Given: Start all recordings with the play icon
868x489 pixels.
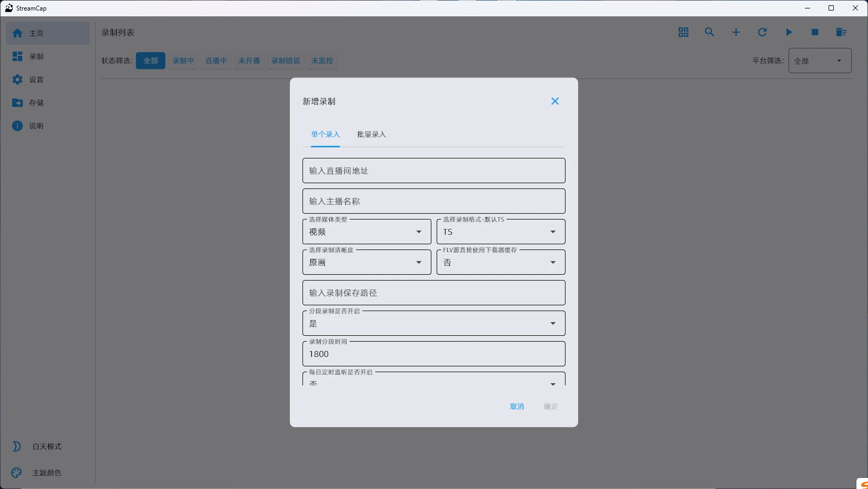Looking at the screenshot, I should point(789,32).
